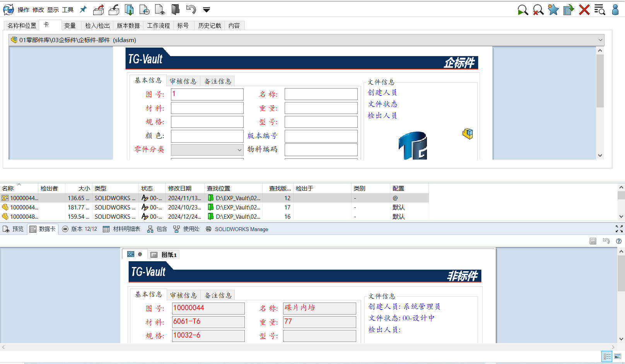This screenshot has width=625, height=364.
Task: Select the 图纸1 configuration tab
Action: click(165, 255)
